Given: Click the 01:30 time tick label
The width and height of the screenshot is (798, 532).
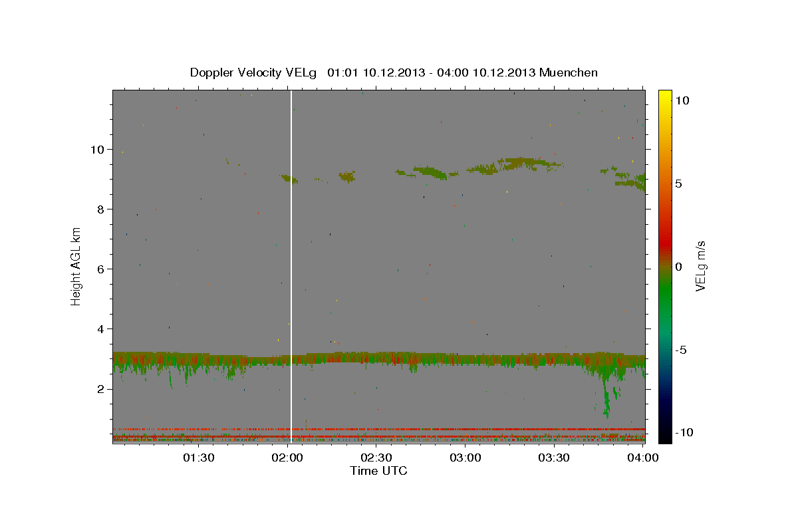Looking at the screenshot, I should coord(199,458).
